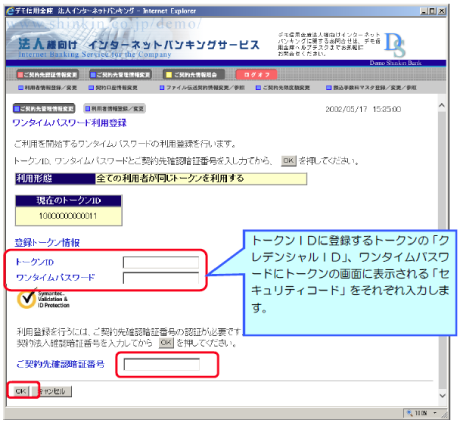Click the page scrollbar down arrow
This screenshot has width=460, height=426.
point(442,396)
